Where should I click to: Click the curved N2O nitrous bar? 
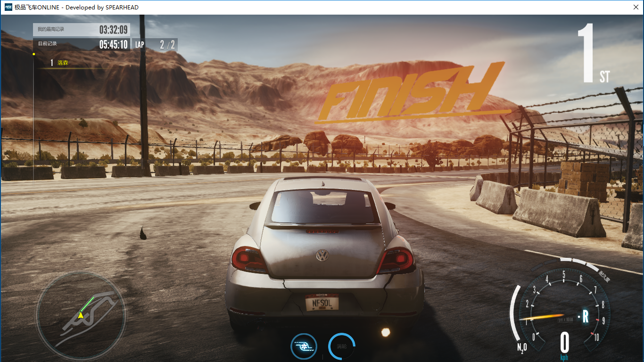(x=515, y=313)
